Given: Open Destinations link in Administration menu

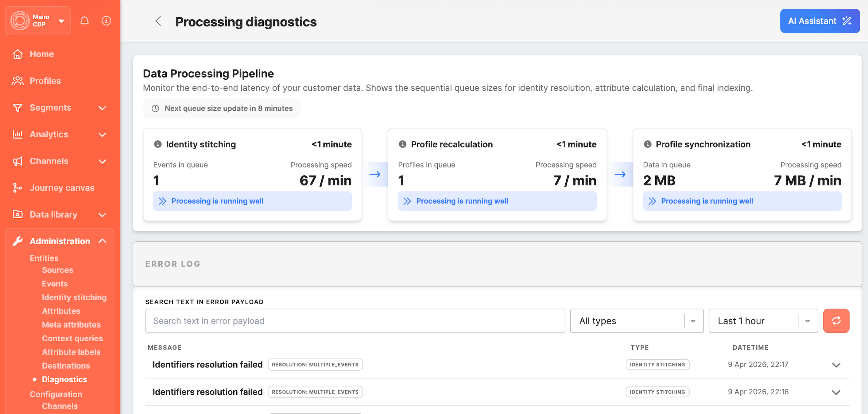Looking at the screenshot, I should 66,366.
